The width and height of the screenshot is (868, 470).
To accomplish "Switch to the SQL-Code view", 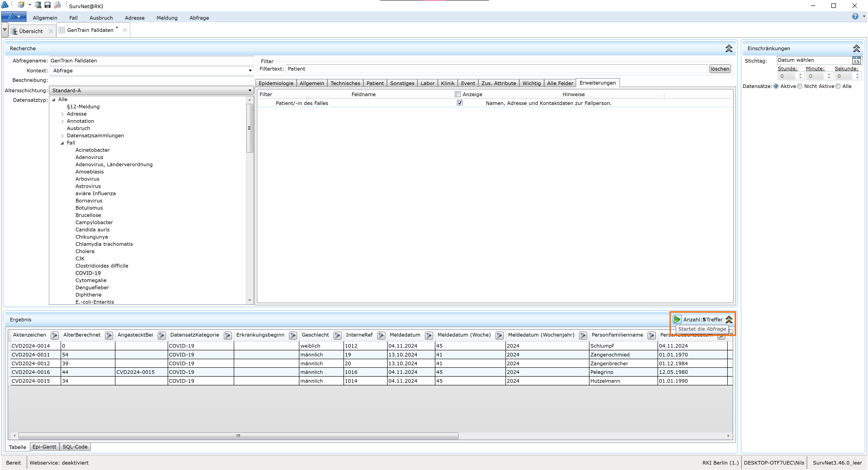I will click(75, 447).
